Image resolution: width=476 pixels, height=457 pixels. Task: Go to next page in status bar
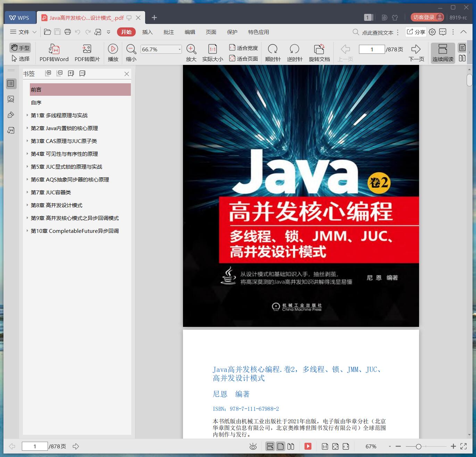[x=76, y=446]
